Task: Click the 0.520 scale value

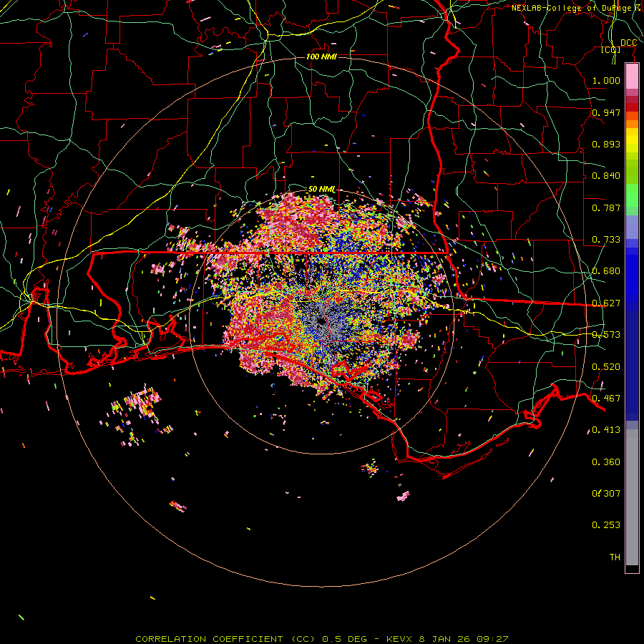Action: coord(606,367)
